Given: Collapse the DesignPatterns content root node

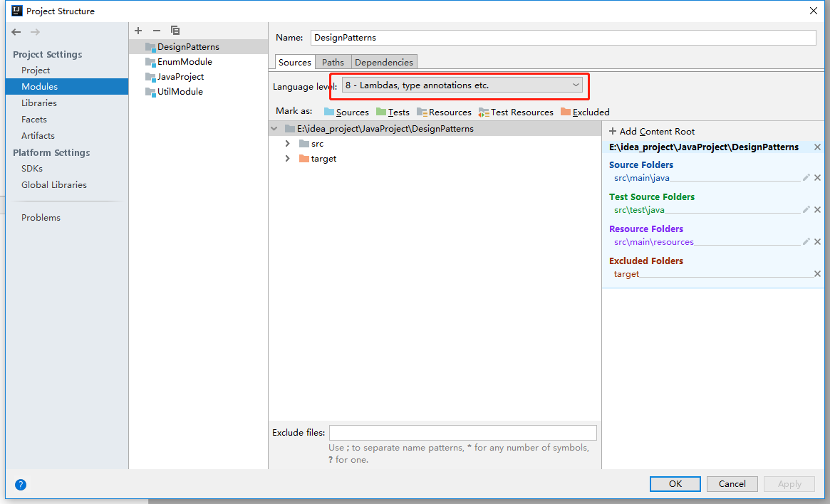Looking at the screenshot, I should coord(274,128).
